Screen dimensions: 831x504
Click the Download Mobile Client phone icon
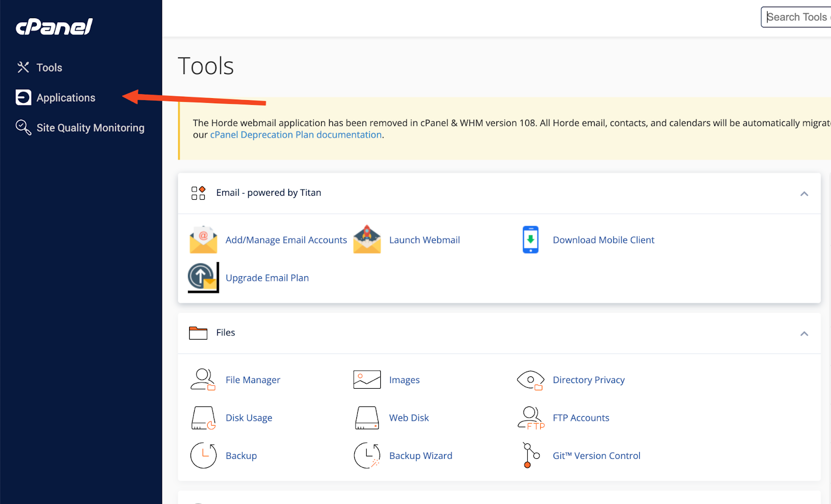click(530, 239)
